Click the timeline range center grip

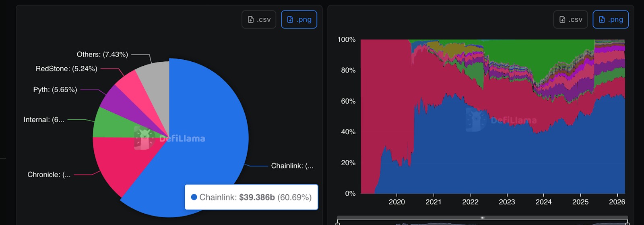pos(482,218)
